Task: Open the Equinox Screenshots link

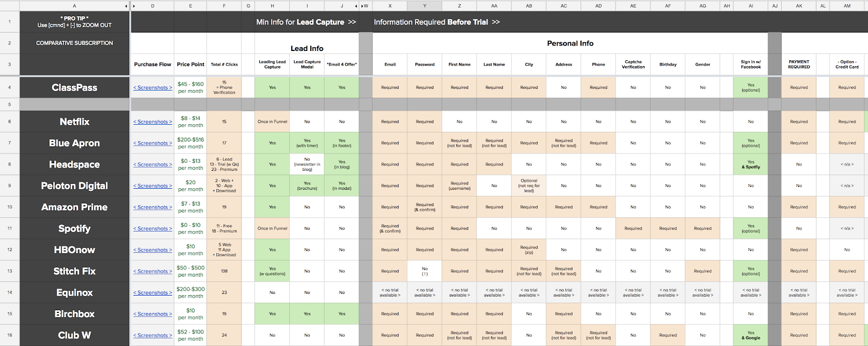Action: coord(152,293)
